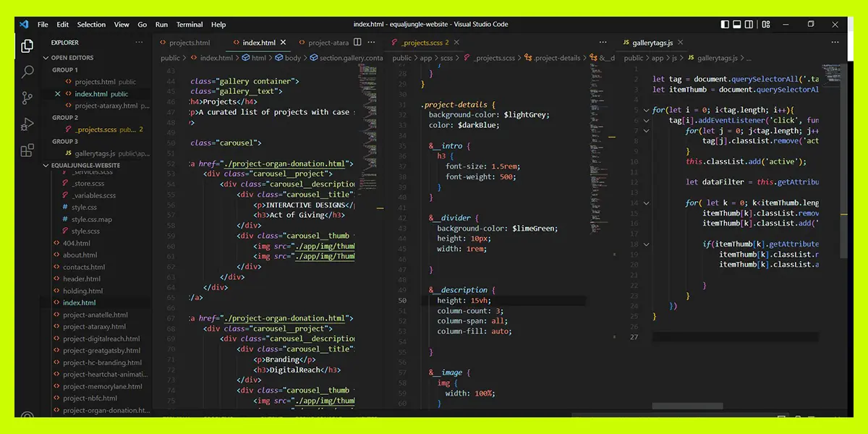Split the editor next to project-atara tab
Image resolution: width=868 pixels, height=434 pixels.
[358, 43]
